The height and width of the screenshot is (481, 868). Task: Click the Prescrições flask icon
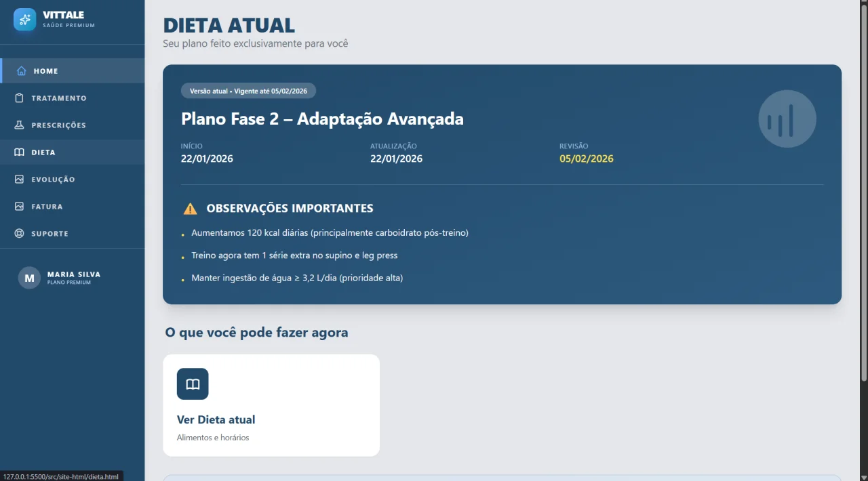click(x=19, y=125)
